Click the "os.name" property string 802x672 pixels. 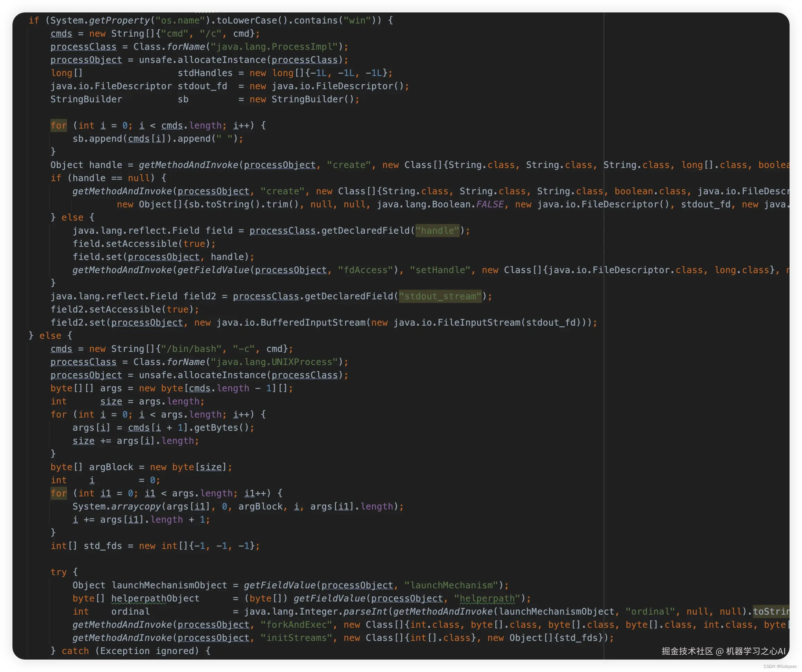point(180,20)
